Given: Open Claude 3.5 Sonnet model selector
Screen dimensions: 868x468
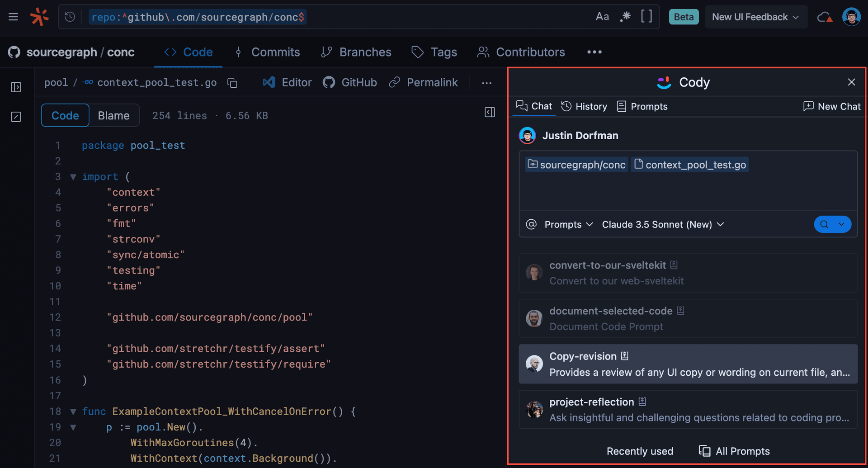Looking at the screenshot, I should pos(663,224).
